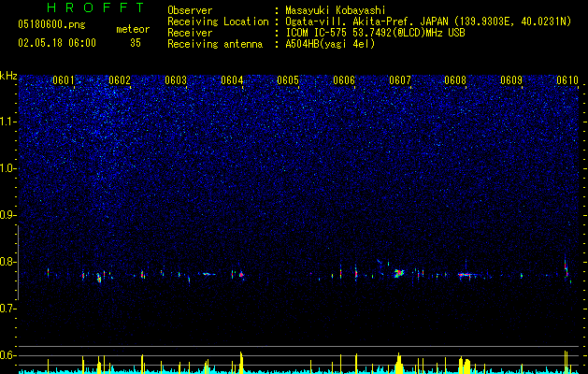
Task: Click the Receiving Location label
Action: (218, 22)
